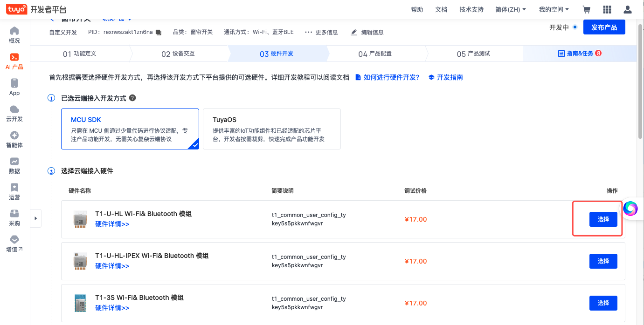Open the 概况 overview sidebar item
This screenshot has width=644, height=325.
(14, 35)
